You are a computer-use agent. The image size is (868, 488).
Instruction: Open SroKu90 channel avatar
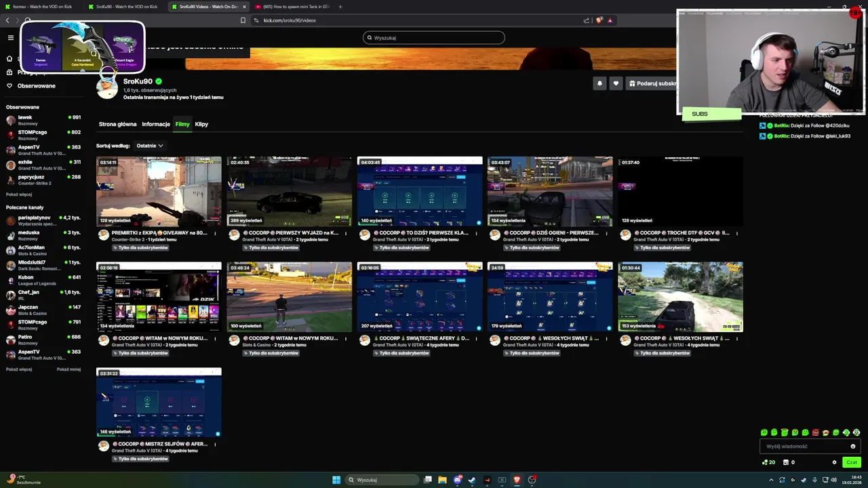pos(107,87)
